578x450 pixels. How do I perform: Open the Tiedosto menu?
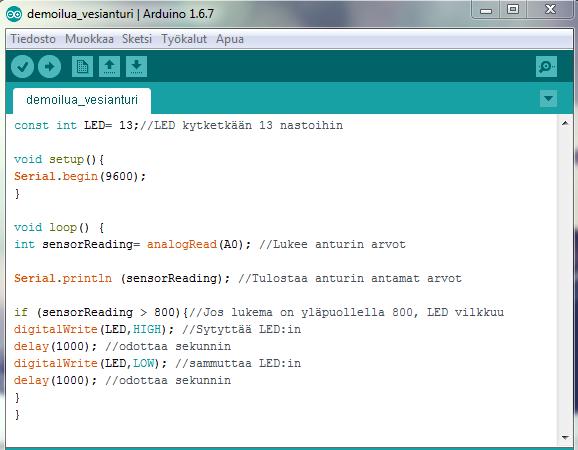pos(33,39)
